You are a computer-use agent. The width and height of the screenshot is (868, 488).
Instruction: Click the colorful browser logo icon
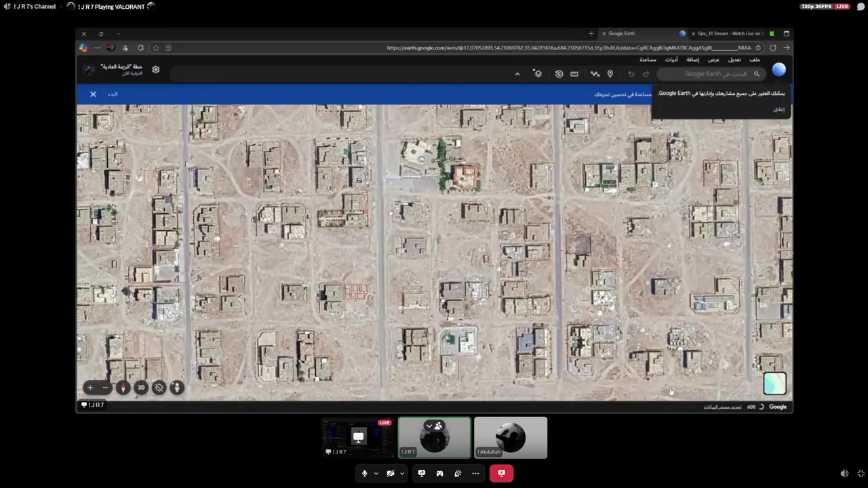pos(83,48)
